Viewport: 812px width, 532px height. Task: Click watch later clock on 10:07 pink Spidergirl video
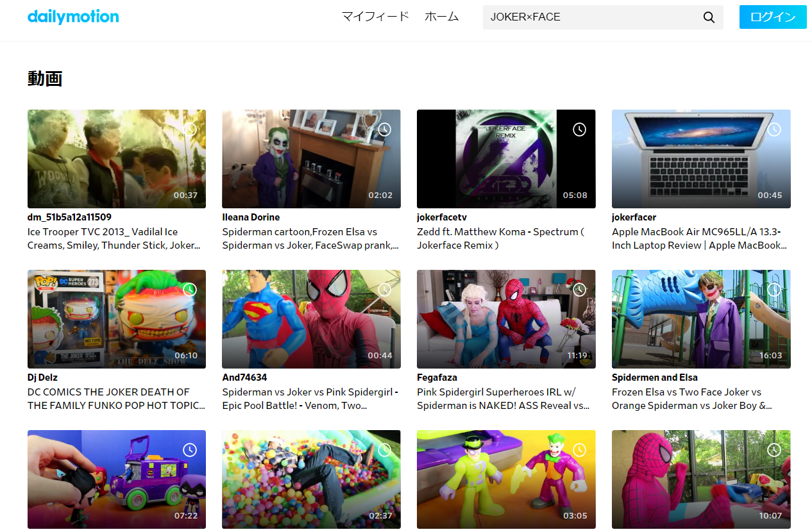774,450
